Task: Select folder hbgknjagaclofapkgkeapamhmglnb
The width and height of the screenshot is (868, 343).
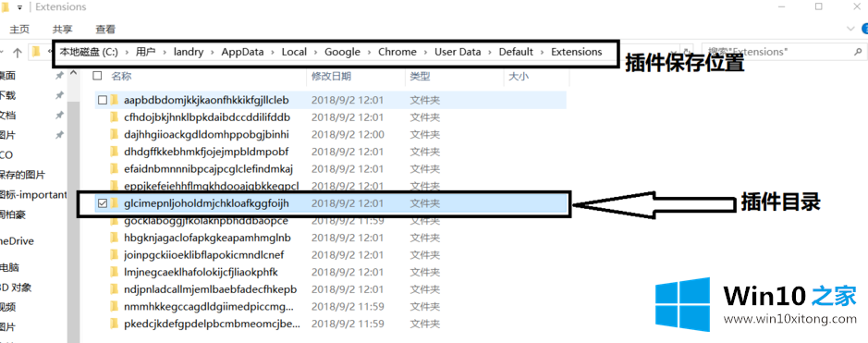Action: pos(208,238)
